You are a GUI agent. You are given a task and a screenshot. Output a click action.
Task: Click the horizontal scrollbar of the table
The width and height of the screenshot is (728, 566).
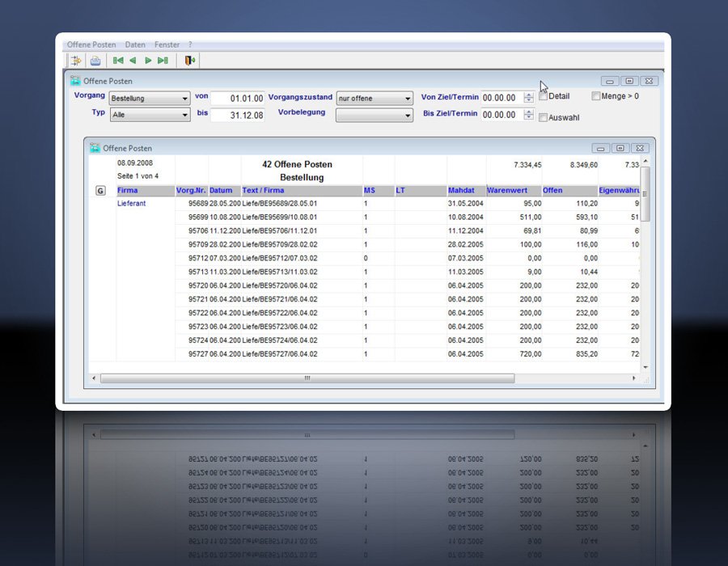[x=307, y=378]
